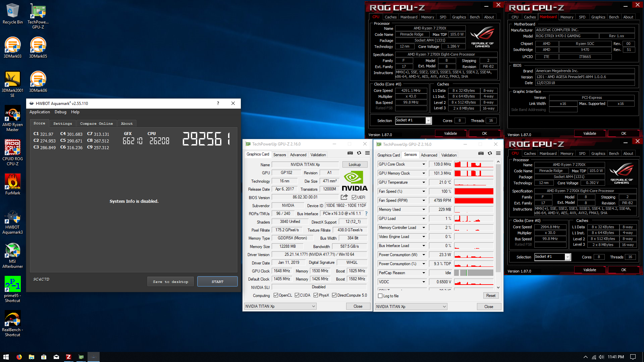Expand Memory Used sensor dropdown

click(x=424, y=209)
